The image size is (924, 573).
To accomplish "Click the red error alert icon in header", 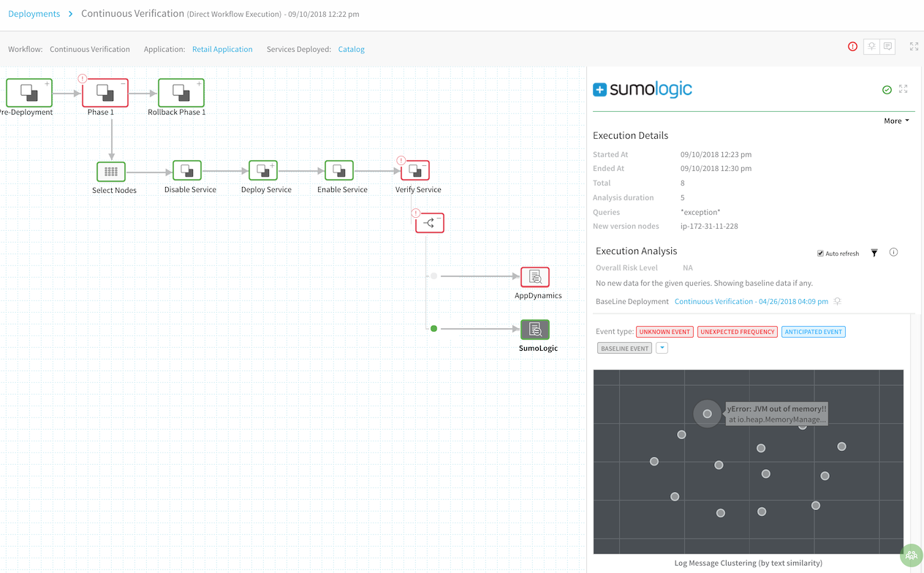I will [852, 46].
